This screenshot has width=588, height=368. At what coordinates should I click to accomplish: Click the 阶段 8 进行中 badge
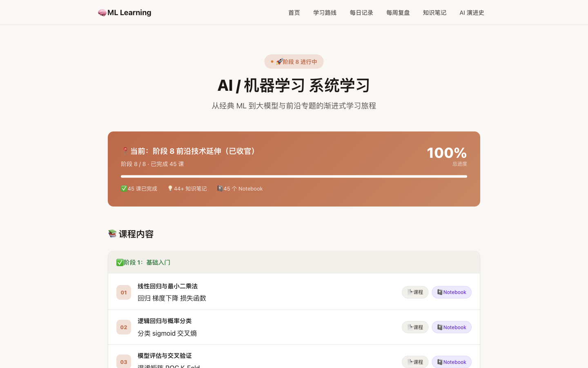coord(294,62)
